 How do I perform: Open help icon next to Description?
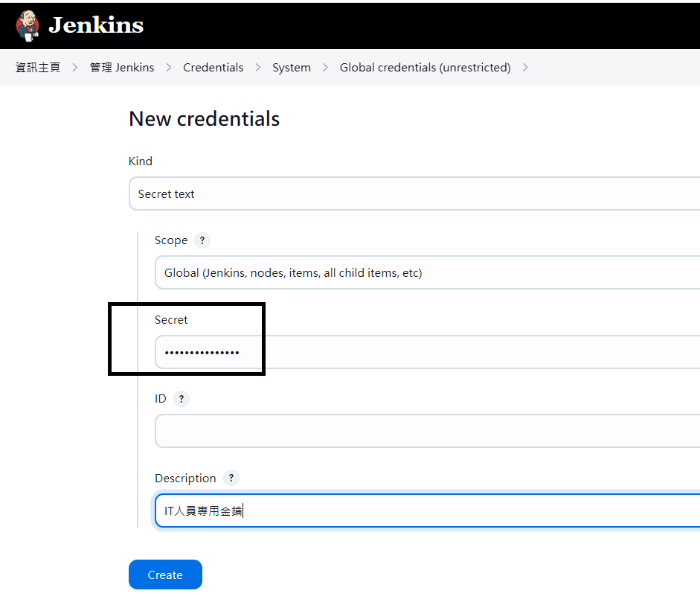click(x=231, y=478)
